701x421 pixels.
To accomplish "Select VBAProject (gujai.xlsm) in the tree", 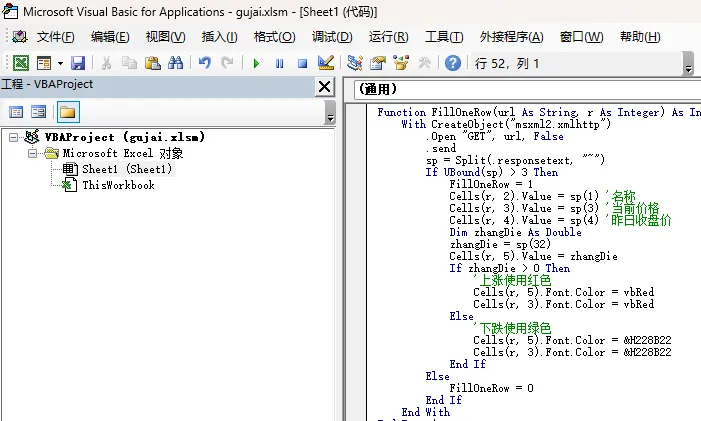I will click(x=125, y=137).
